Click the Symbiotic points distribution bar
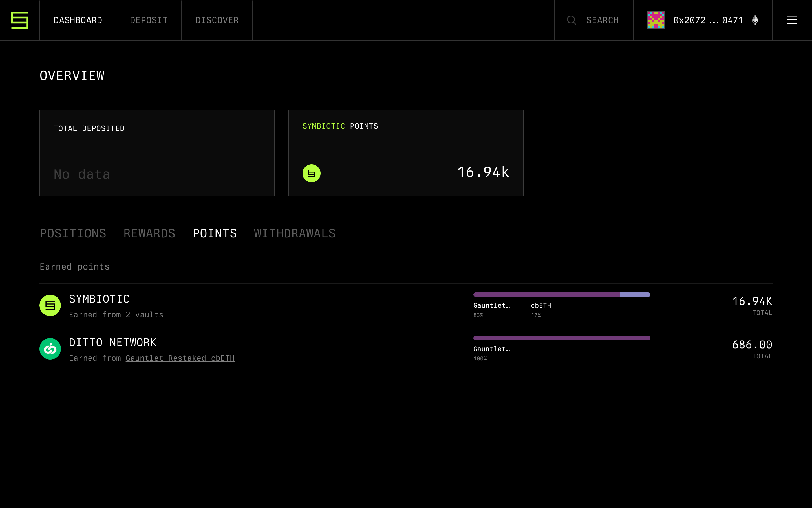 pos(562,295)
